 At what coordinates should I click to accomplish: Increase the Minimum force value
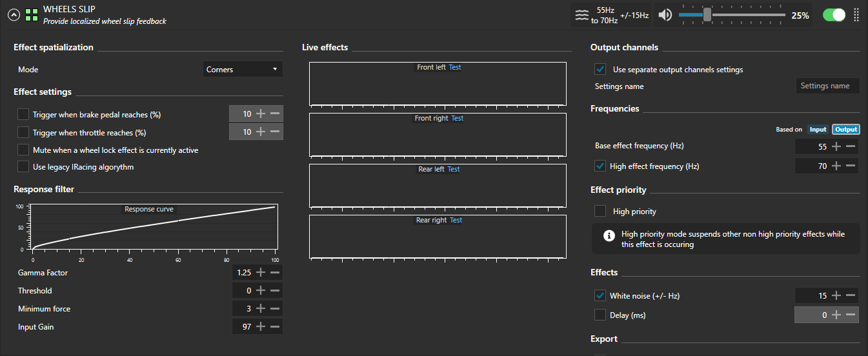click(261, 309)
